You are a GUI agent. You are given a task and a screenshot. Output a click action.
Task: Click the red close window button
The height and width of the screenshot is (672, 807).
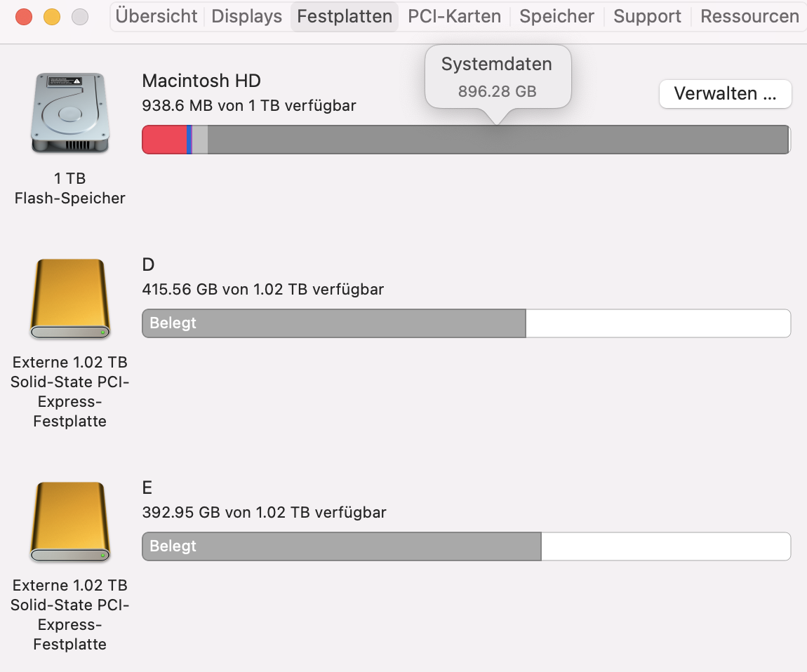(x=24, y=17)
